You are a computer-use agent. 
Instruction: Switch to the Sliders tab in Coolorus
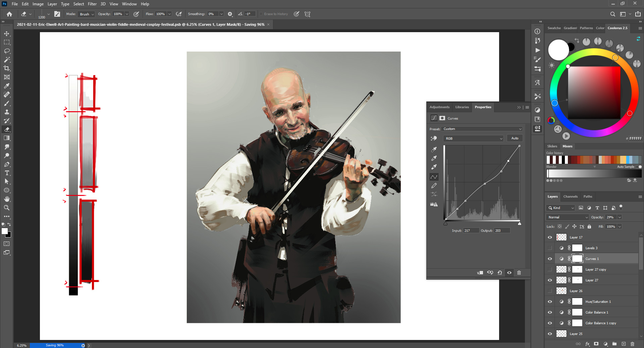pos(552,146)
